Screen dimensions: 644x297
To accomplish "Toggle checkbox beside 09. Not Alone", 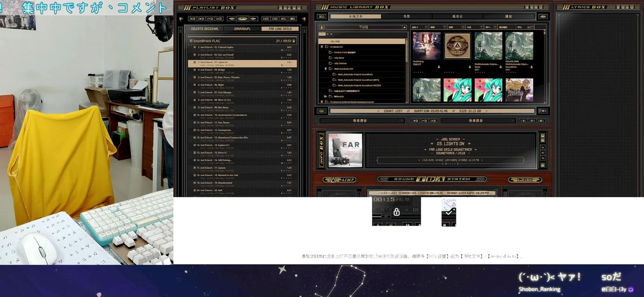I will (195, 108).
